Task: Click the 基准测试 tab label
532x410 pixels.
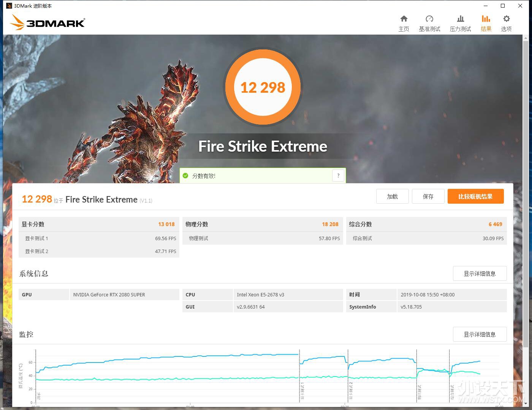Action: tap(429, 29)
